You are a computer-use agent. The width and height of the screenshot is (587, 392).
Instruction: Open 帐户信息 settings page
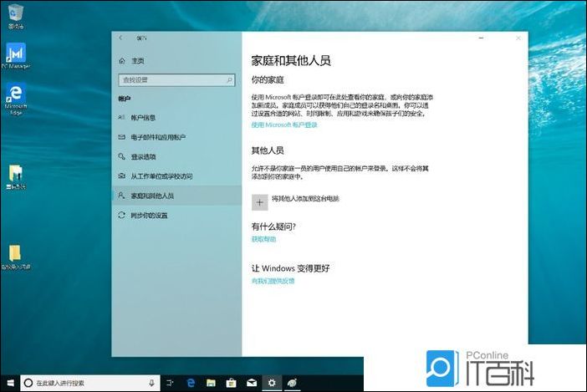pos(176,118)
